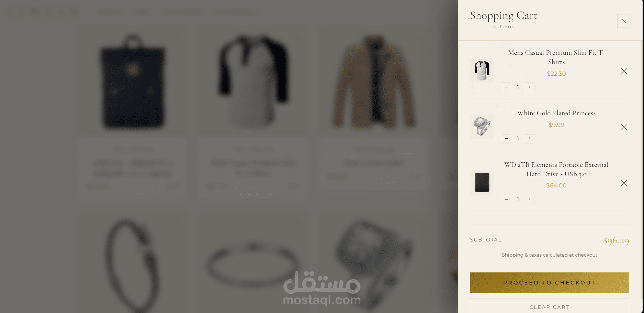This screenshot has height=313, width=644.
Task: Open Mens Casual Premium Slim Fit title
Action: (556, 57)
